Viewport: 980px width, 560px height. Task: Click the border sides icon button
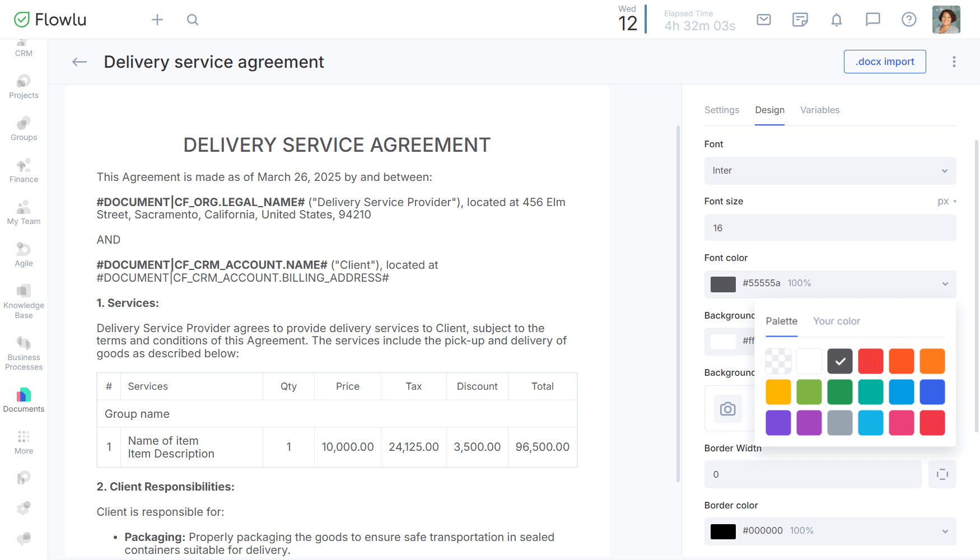942,474
